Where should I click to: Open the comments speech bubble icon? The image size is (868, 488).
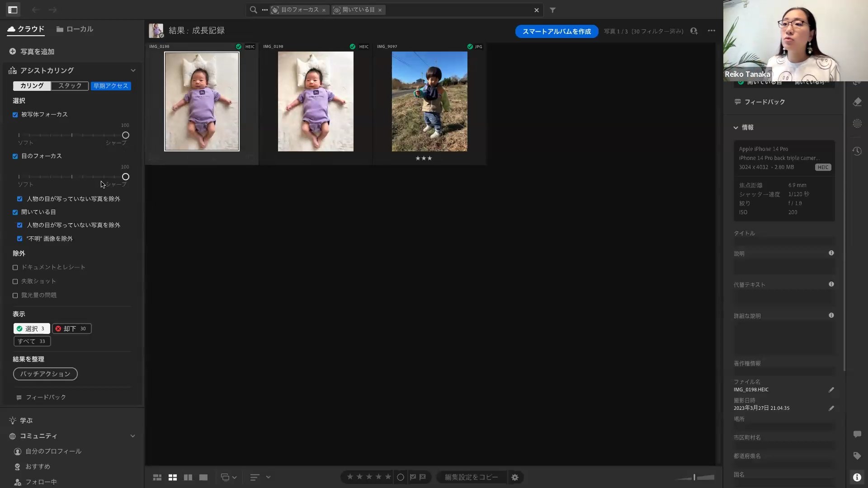(857, 434)
